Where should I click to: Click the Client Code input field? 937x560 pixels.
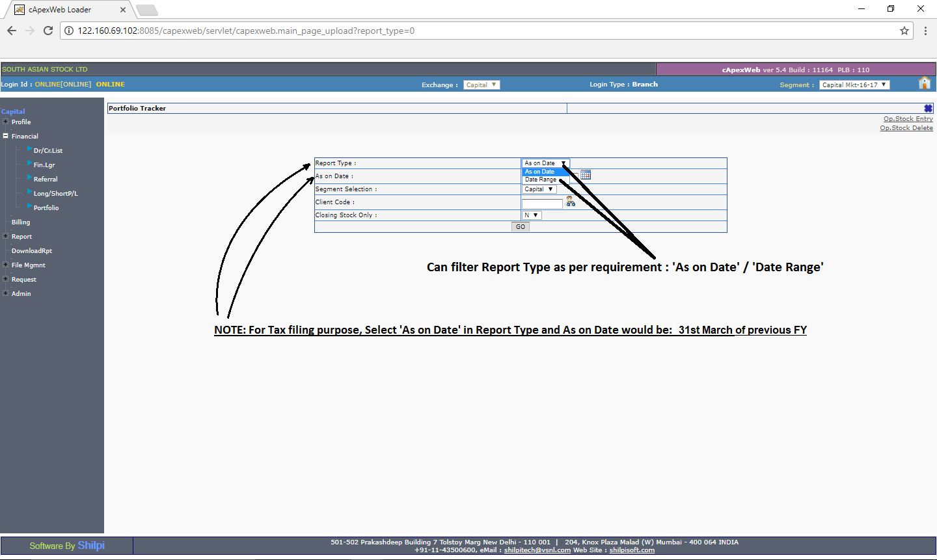[542, 204]
